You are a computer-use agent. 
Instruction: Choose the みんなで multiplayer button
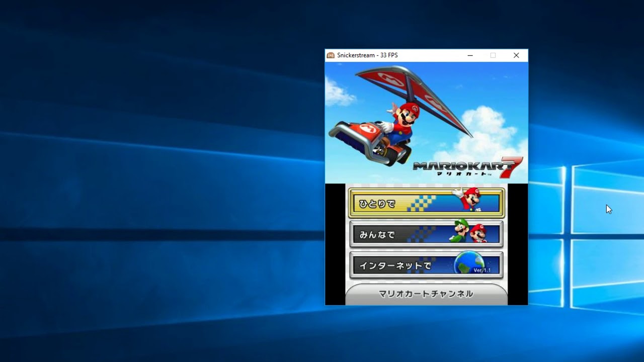tap(426, 234)
